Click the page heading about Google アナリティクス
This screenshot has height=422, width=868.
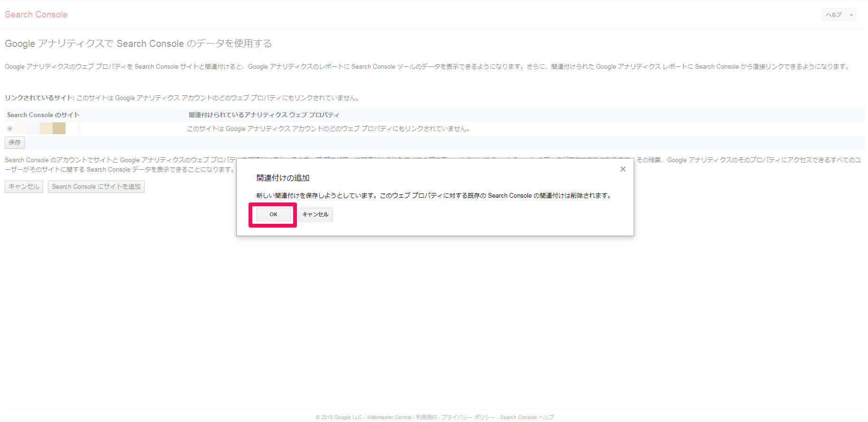point(138,44)
